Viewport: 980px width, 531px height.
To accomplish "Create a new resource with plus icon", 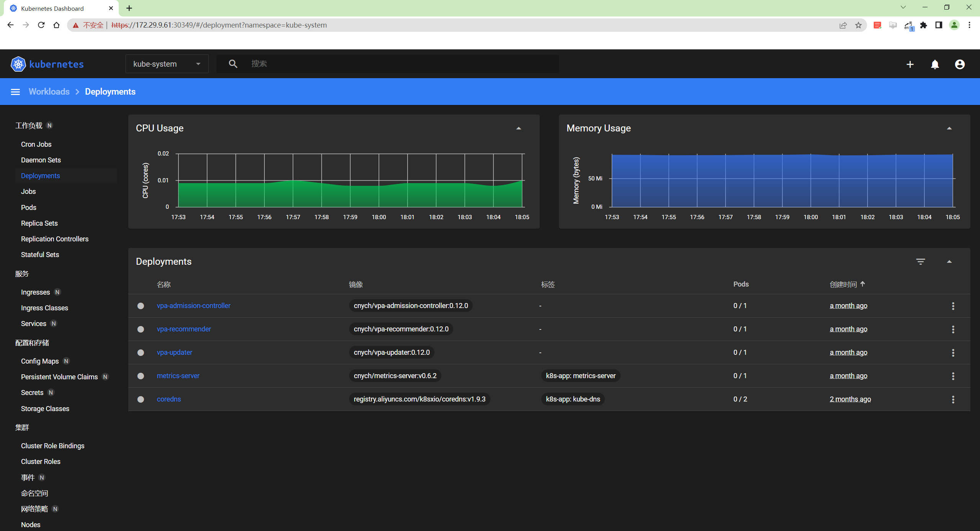I will click(x=910, y=64).
